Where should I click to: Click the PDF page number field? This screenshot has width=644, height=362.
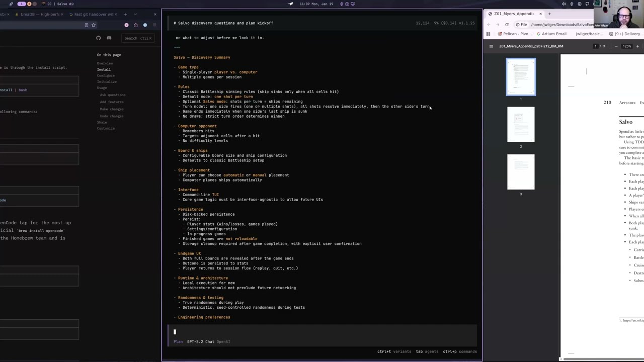click(596, 46)
